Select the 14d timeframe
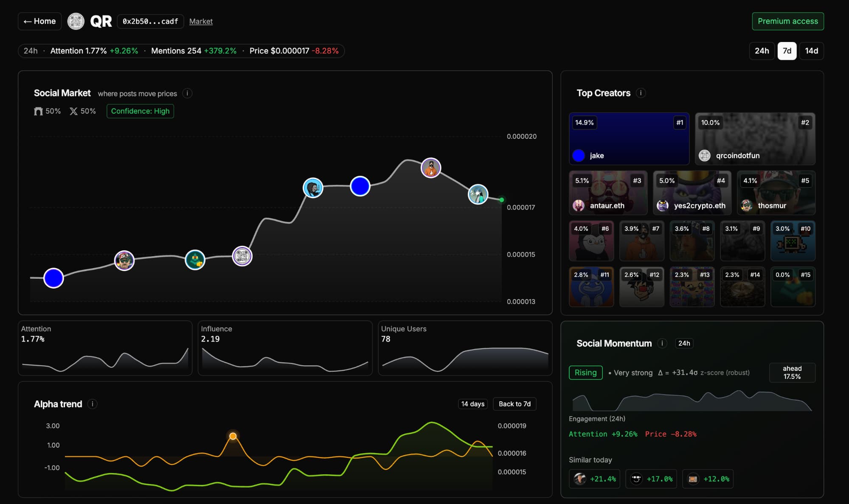This screenshot has height=504, width=849. coord(811,51)
